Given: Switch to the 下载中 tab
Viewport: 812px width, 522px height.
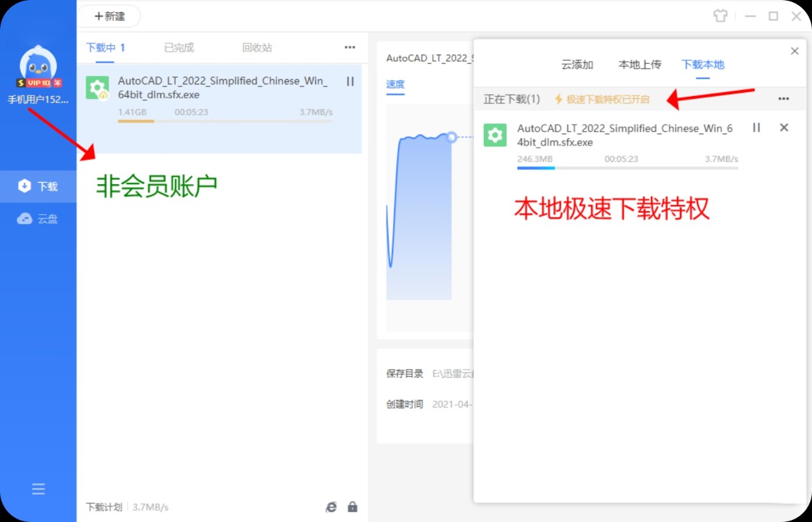Looking at the screenshot, I should [105, 47].
